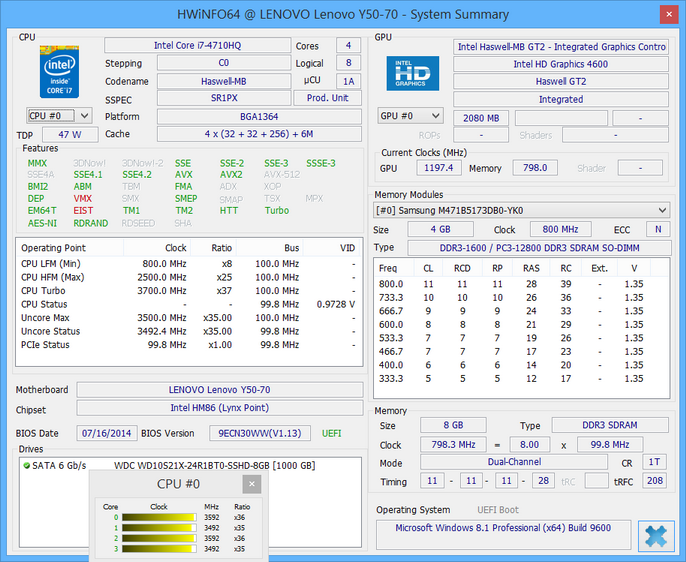Click the RAS column header in memory timings

(531, 268)
